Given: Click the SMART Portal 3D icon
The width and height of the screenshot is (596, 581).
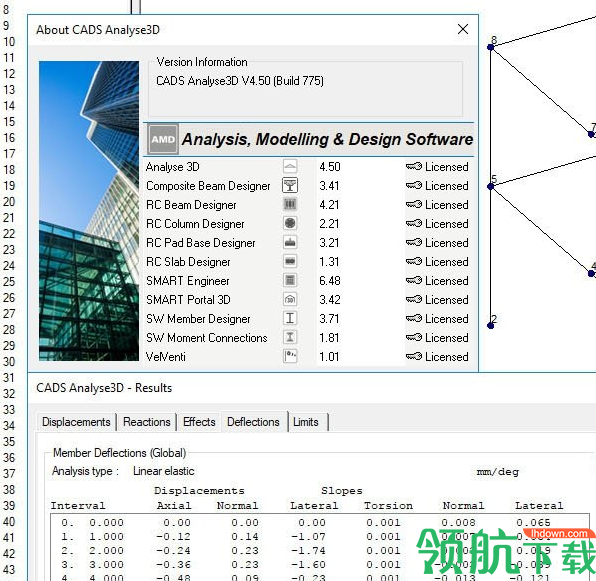Looking at the screenshot, I should point(290,299).
